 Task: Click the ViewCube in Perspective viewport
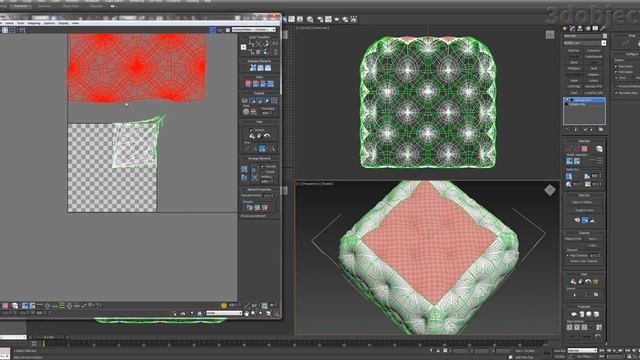tap(550, 190)
